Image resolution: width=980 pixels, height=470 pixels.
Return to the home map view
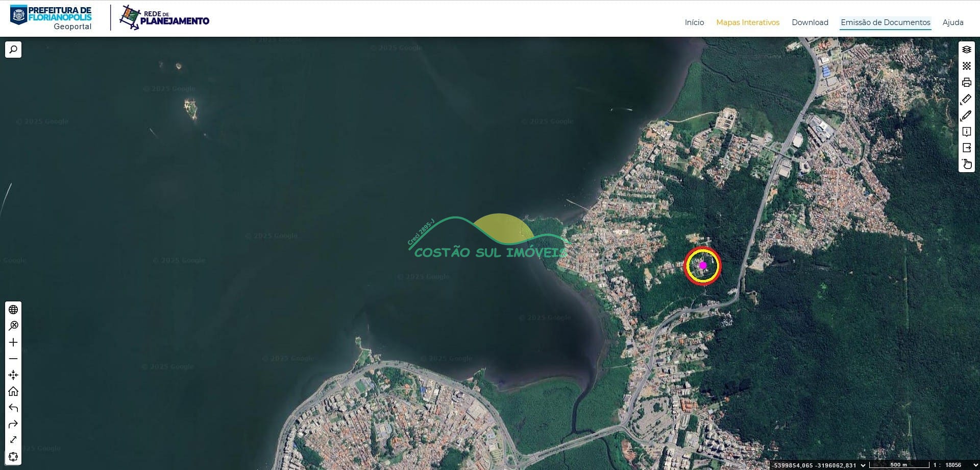point(13,391)
